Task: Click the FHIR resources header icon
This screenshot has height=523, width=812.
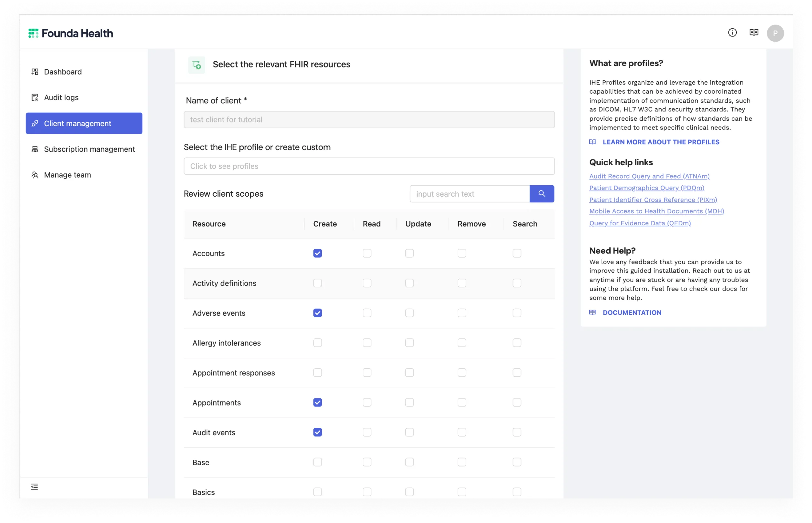Action: tap(197, 65)
